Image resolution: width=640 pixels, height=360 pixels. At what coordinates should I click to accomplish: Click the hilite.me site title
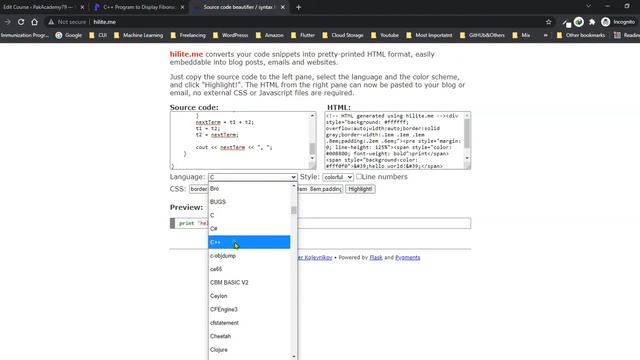(x=186, y=54)
